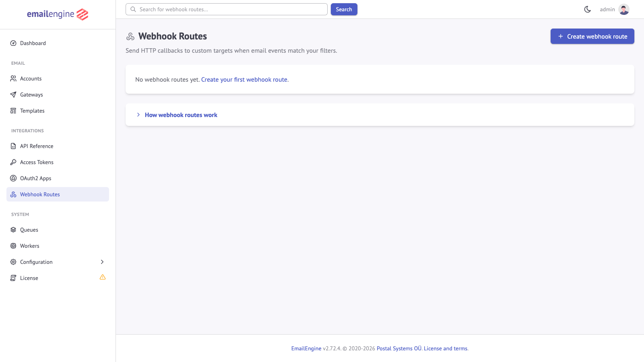The height and width of the screenshot is (362, 644).
Task: Open the admin user menu
Action: click(x=615, y=9)
